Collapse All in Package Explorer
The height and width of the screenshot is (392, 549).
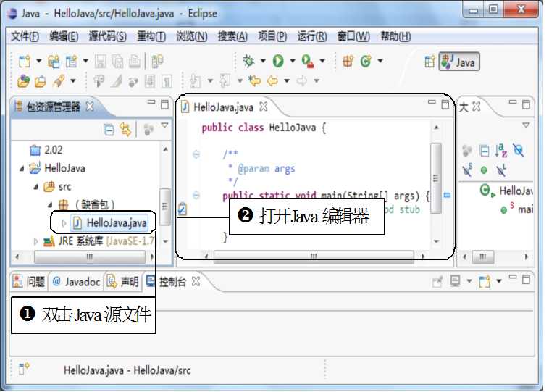point(109,130)
